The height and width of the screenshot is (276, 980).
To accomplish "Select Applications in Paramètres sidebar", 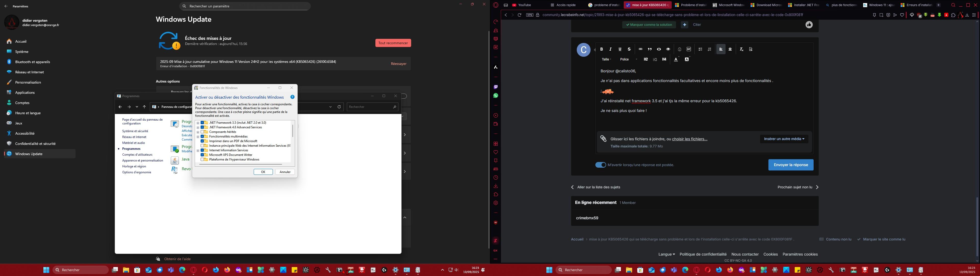I will click(40, 92).
